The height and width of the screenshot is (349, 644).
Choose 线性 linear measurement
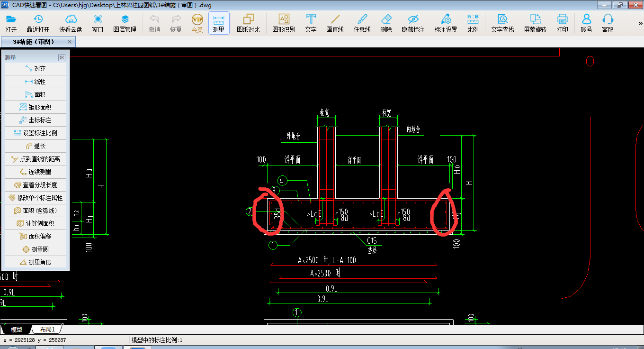pyautogui.click(x=36, y=82)
